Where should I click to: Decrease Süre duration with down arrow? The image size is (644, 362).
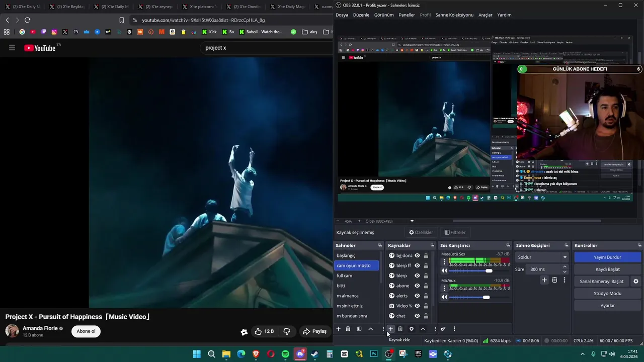coord(565,271)
